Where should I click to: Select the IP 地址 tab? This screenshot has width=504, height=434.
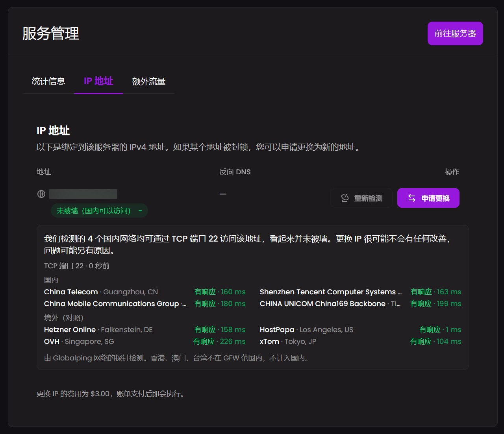98,81
